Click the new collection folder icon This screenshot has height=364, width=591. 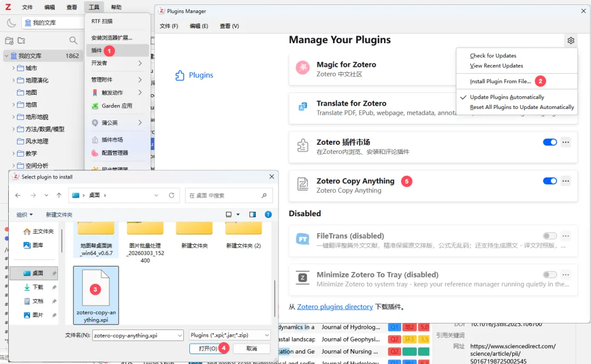click(x=9, y=41)
